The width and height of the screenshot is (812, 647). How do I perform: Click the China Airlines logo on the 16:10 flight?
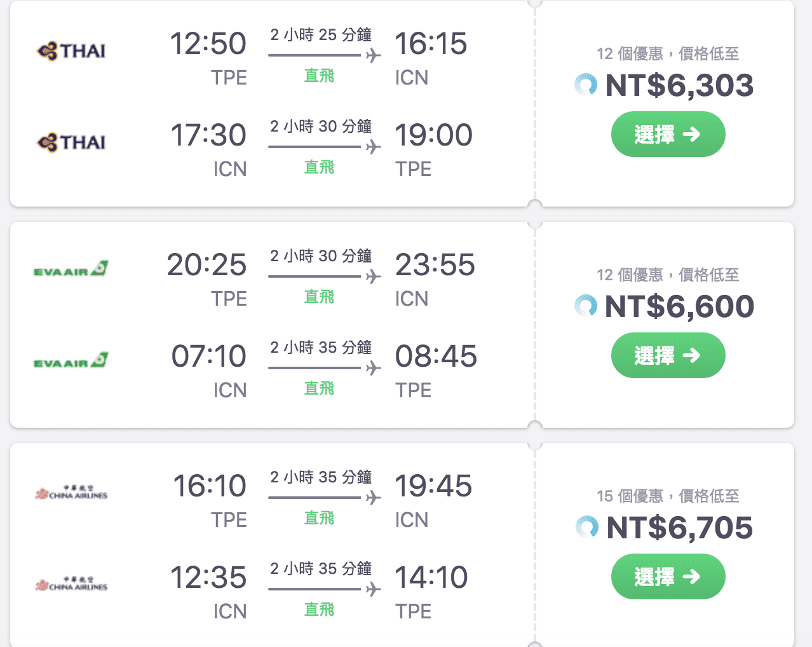click(71, 493)
